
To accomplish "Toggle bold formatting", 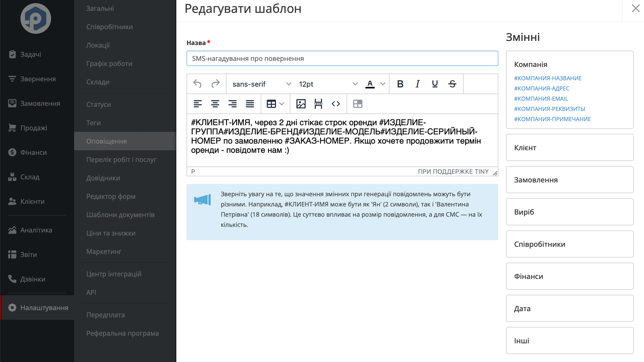I will click(x=400, y=84).
